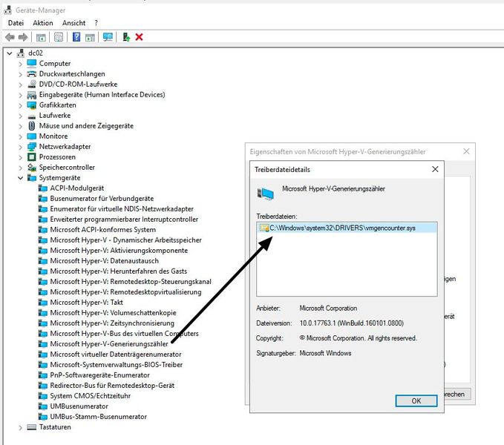Click the Laufwerke drive icon
The image size is (504, 445).
(31, 116)
